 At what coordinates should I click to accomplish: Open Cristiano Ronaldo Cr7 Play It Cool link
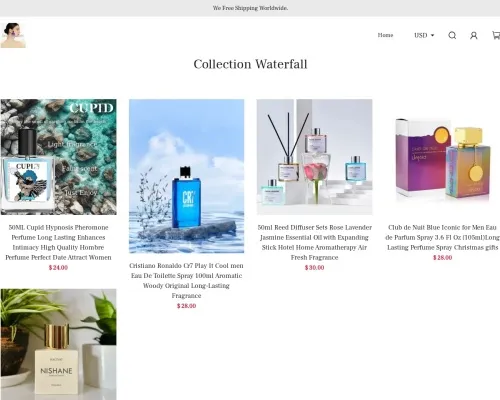186,281
